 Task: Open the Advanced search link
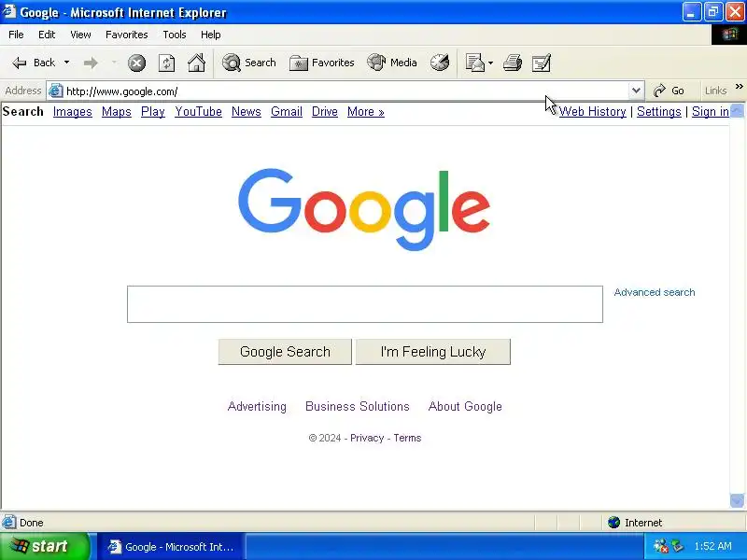pyautogui.click(x=655, y=292)
